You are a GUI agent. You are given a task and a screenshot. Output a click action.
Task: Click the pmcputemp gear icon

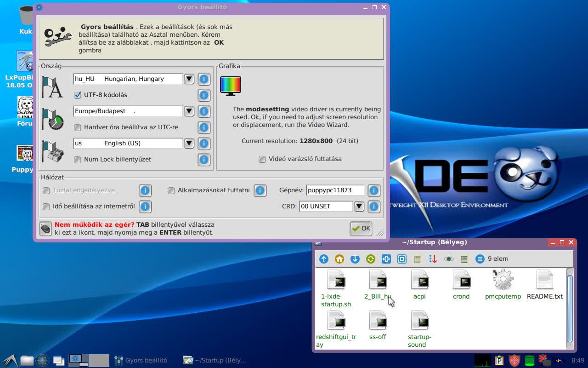pyautogui.click(x=503, y=279)
